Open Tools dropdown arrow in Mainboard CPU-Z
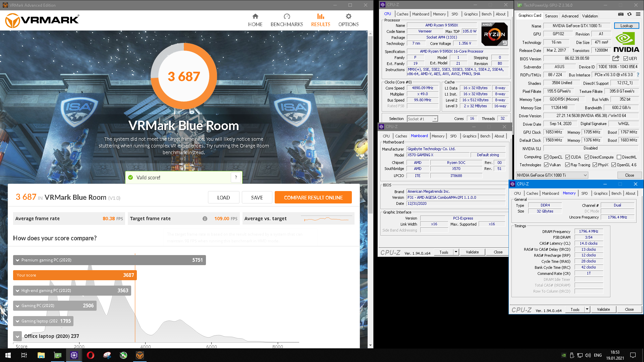The height and width of the screenshot is (362, 644). tap(456, 252)
